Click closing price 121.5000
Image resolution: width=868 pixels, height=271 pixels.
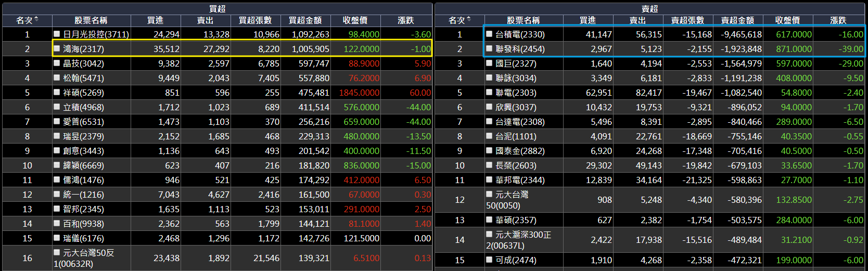tap(362, 238)
